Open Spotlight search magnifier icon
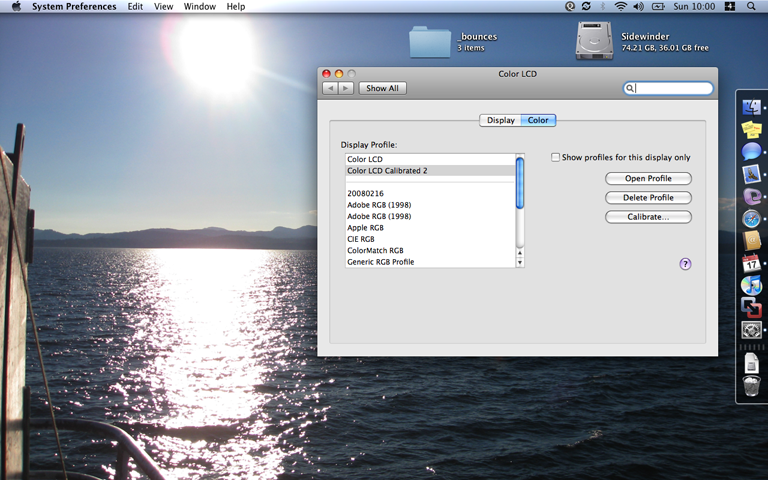This screenshot has width=768, height=480. click(x=752, y=7)
